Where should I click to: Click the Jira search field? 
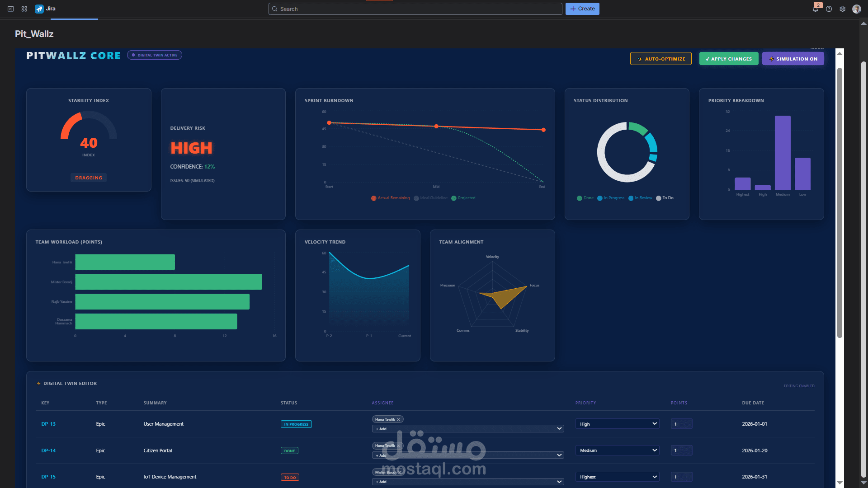click(415, 9)
